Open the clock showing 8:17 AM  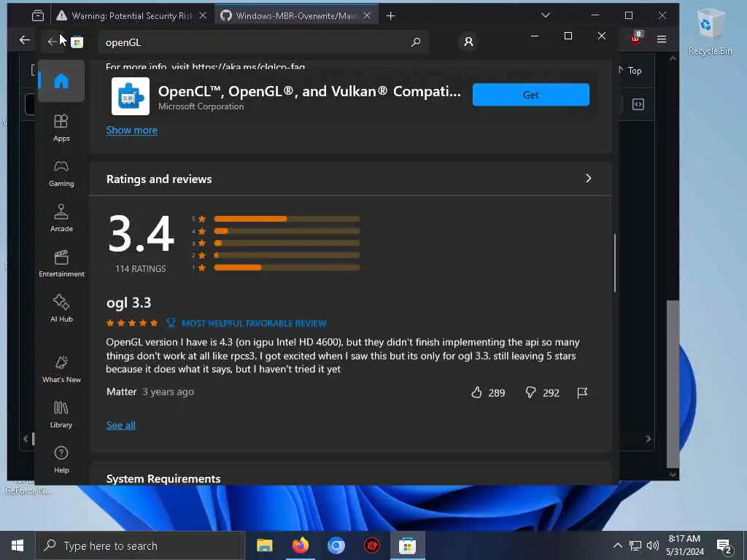(x=684, y=545)
